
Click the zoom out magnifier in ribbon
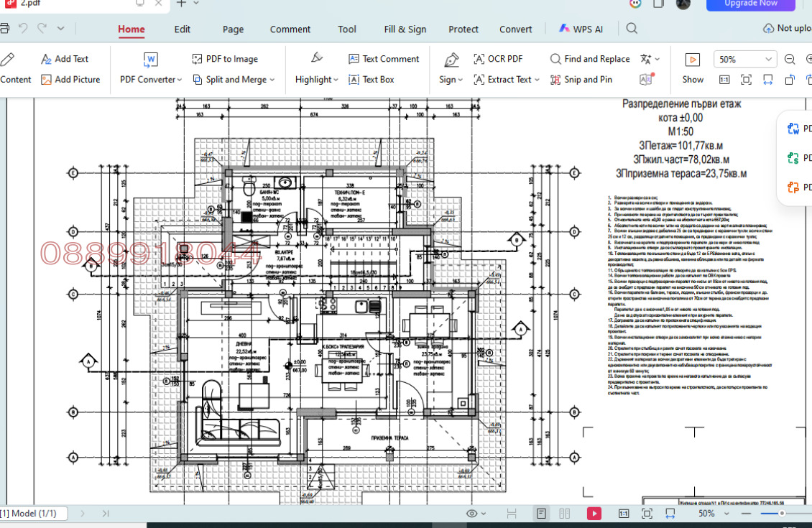tap(790, 60)
